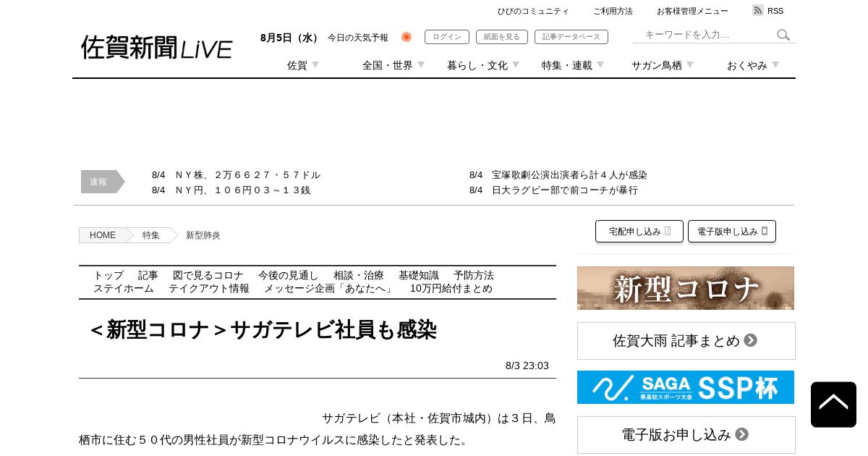Open the おくやみ navigation menu
The height and width of the screenshot is (456, 868).
747,65
